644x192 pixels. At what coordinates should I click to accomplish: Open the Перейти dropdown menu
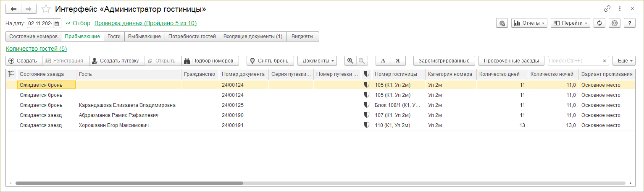570,23
